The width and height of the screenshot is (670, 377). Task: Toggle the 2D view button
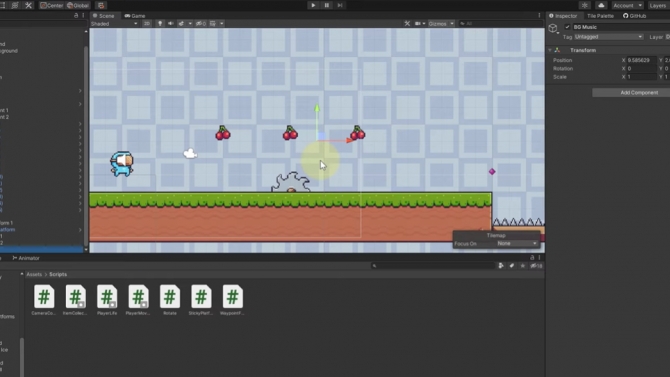coord(147,24)
